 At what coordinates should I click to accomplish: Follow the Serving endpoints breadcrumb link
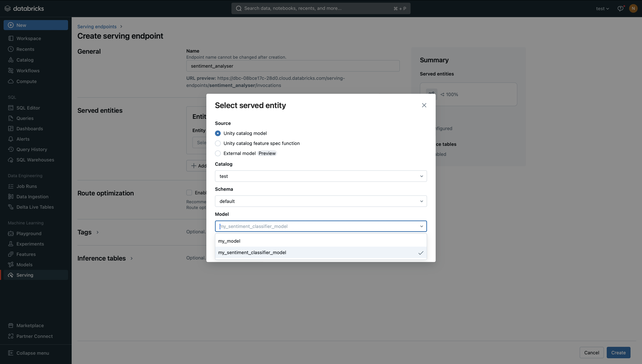[97, 26]
